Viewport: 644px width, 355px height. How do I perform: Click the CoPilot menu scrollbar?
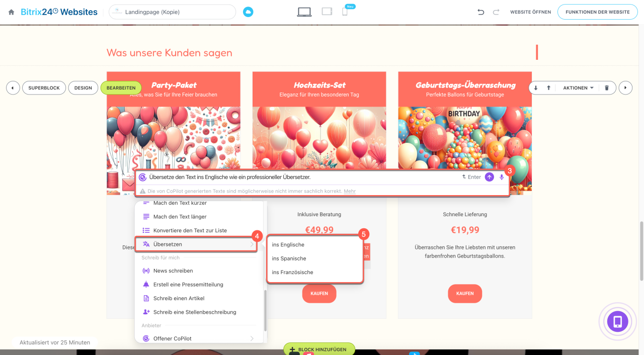tap(266, 310)
